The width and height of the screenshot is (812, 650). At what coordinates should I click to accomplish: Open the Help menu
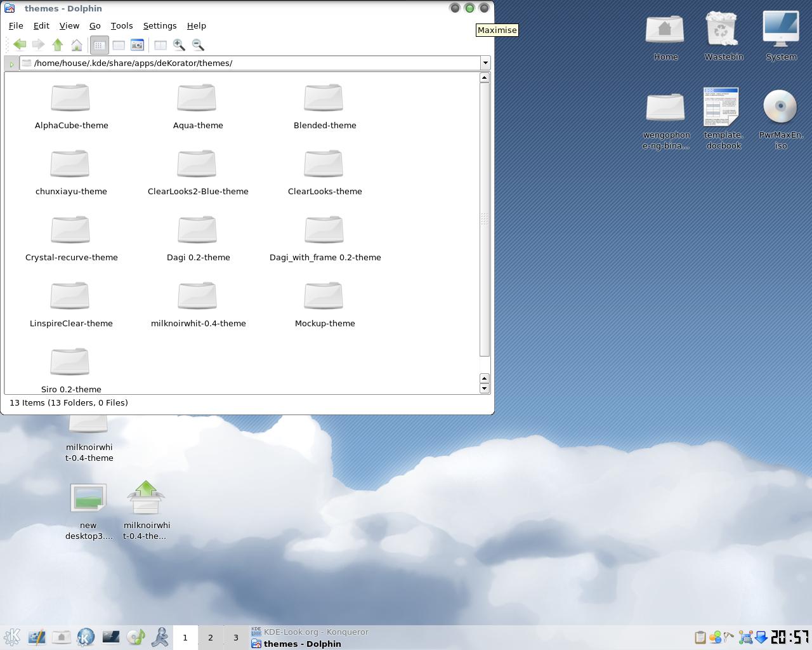pos(197,25)
